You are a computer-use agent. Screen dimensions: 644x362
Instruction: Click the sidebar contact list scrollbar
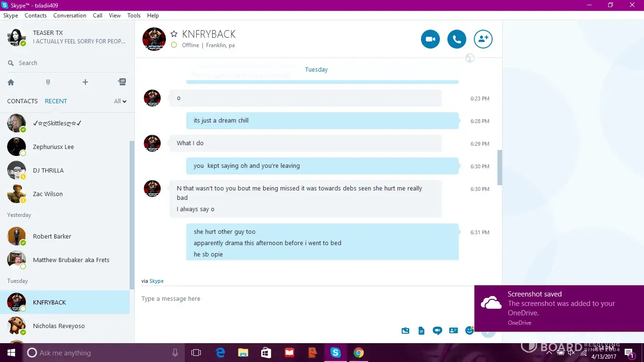click(x=132, y=215)
